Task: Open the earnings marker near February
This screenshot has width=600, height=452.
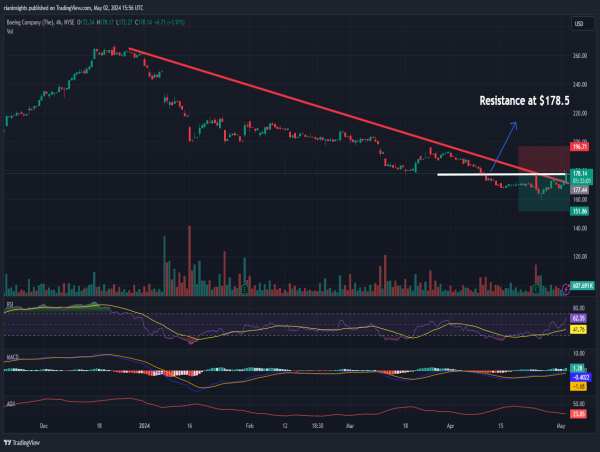Action: [245, 289]
